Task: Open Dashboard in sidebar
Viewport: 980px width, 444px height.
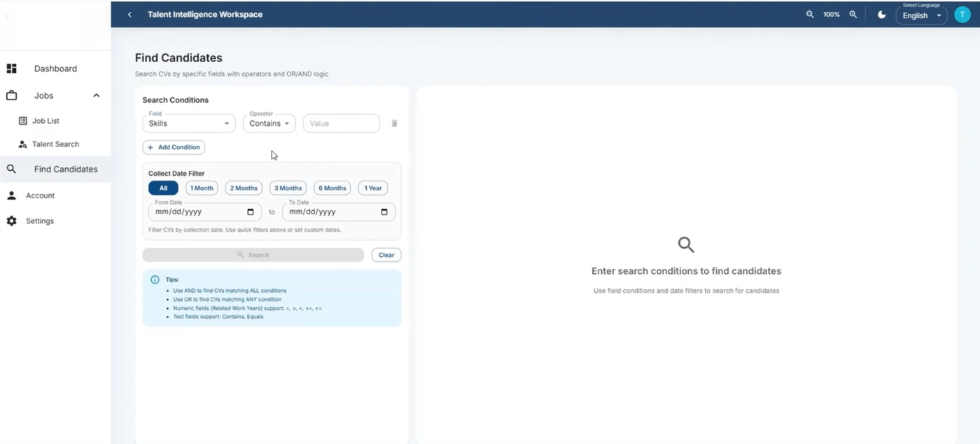Action: click(55, 69)
